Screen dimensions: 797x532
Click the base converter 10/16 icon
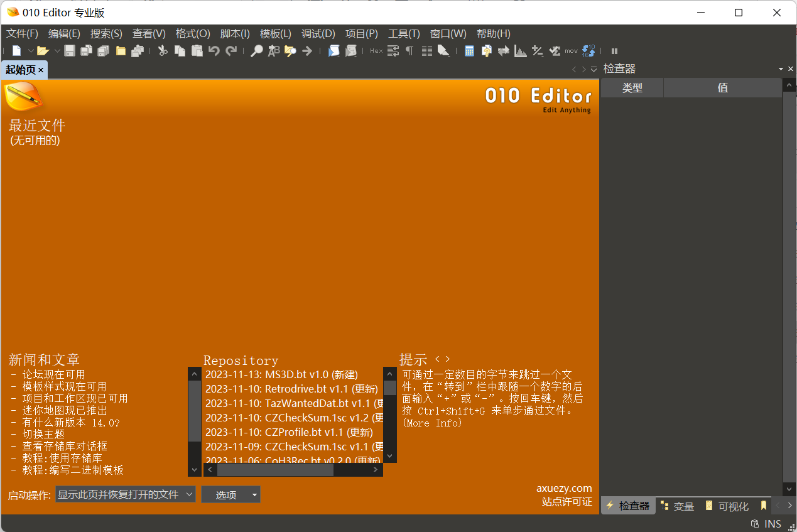588,51
